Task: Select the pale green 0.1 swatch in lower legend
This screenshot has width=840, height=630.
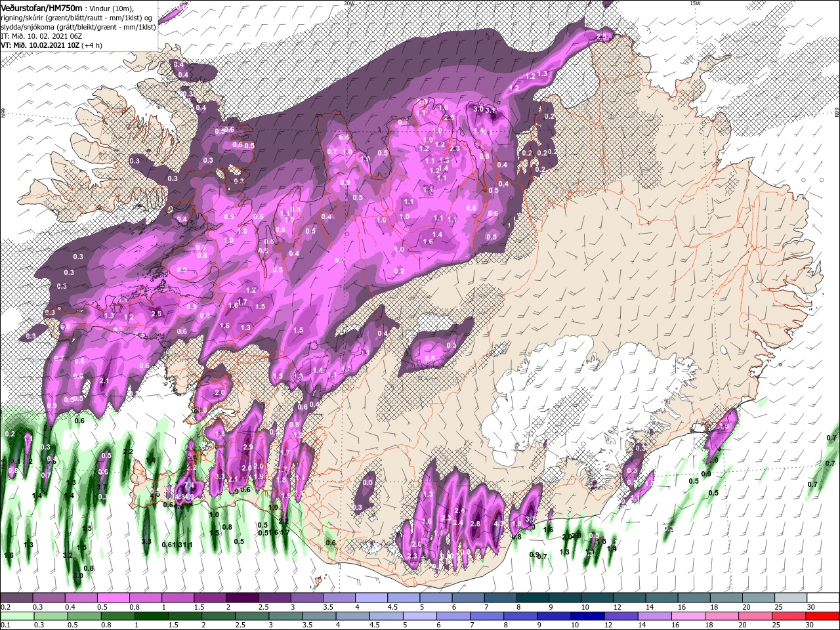Action: (16, 616)
